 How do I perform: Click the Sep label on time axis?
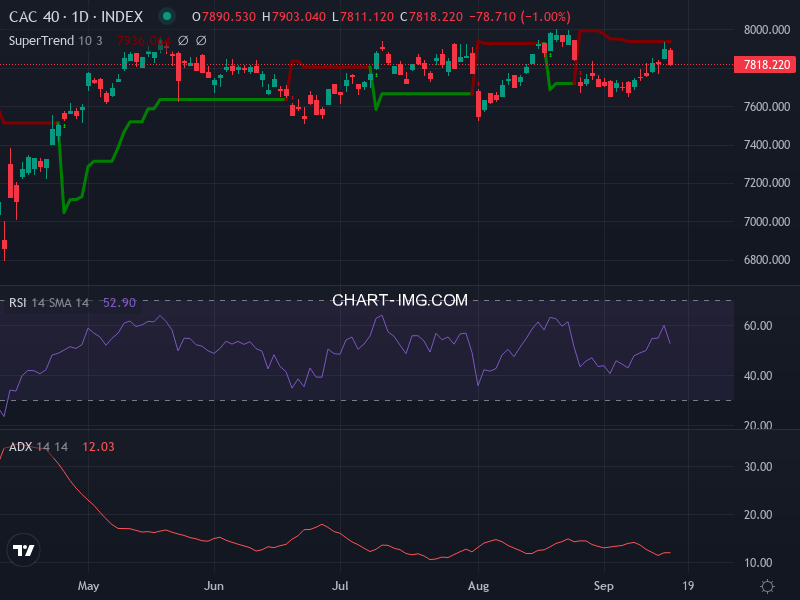point(602,585)
